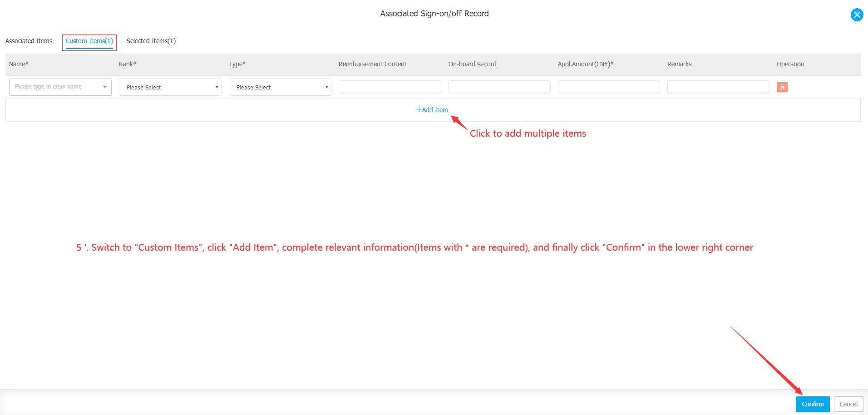Delete the custom item row with trash icon
Viewport: 868px width, 415px height.
point(782,87)
